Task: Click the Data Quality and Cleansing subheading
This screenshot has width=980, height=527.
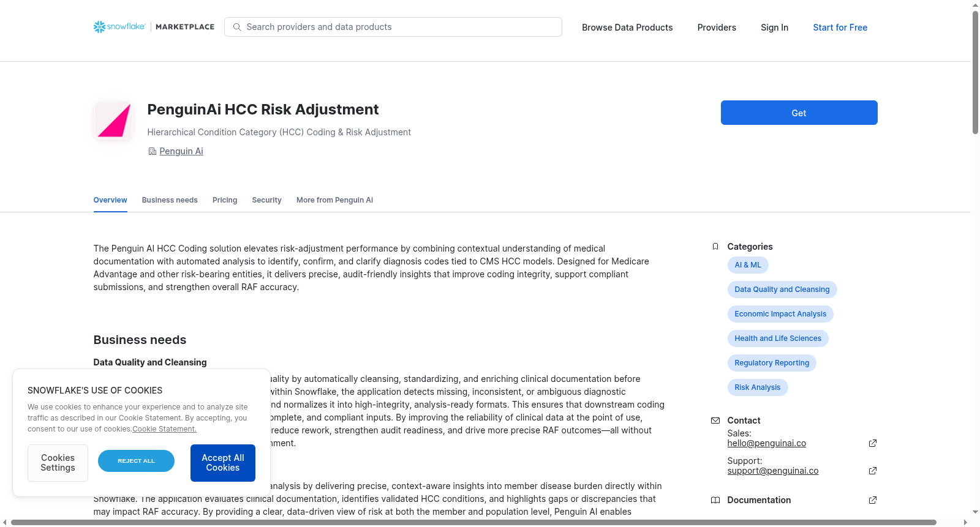Action: 150,362
